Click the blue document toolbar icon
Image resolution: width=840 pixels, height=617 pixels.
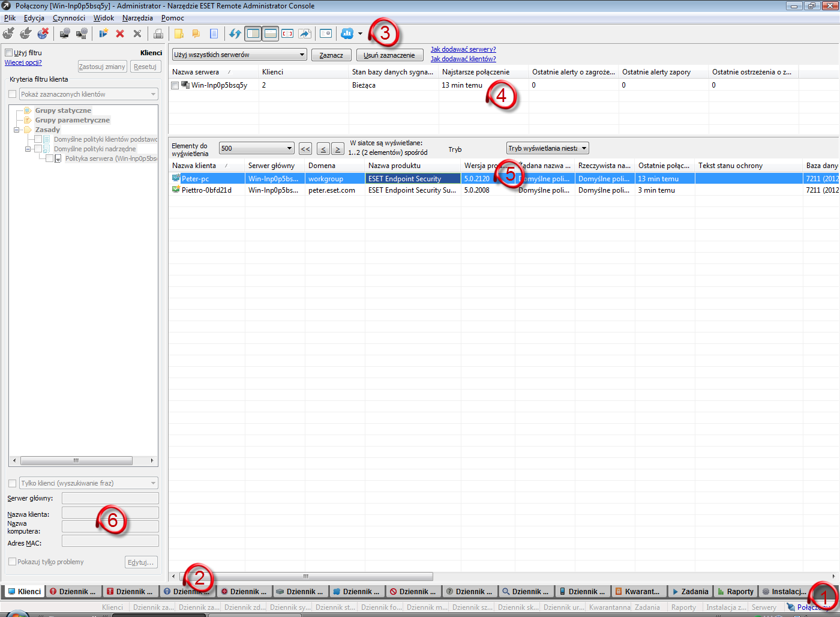[x=214, y=34]
